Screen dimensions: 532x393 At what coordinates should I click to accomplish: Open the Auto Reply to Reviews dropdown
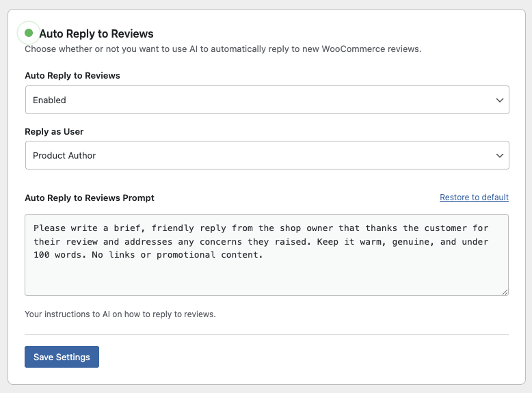267,100
